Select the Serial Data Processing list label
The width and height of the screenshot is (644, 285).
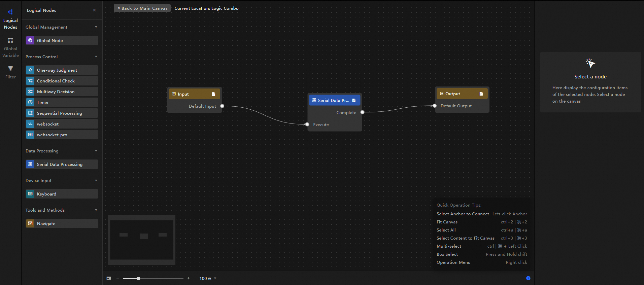[60, 164]
